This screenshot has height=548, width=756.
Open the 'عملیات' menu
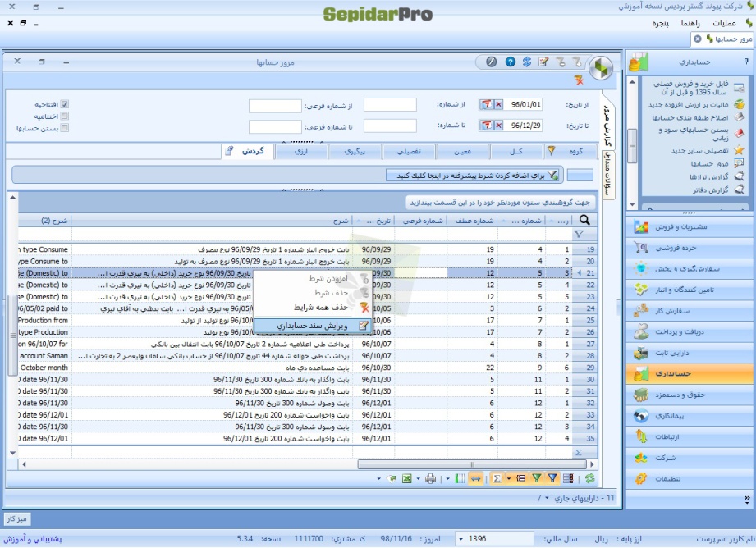[724, 23]
